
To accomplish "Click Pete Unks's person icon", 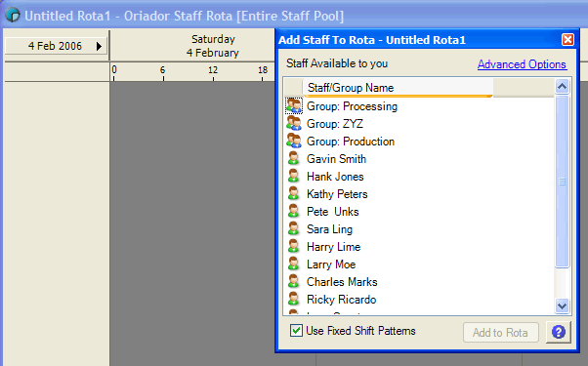I will click(x=294, y=211).
